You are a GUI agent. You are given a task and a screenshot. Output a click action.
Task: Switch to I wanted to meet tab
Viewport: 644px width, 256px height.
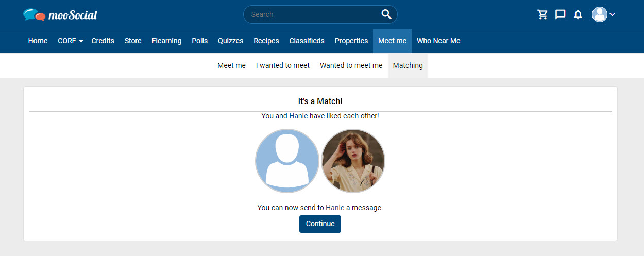point(283,65)
